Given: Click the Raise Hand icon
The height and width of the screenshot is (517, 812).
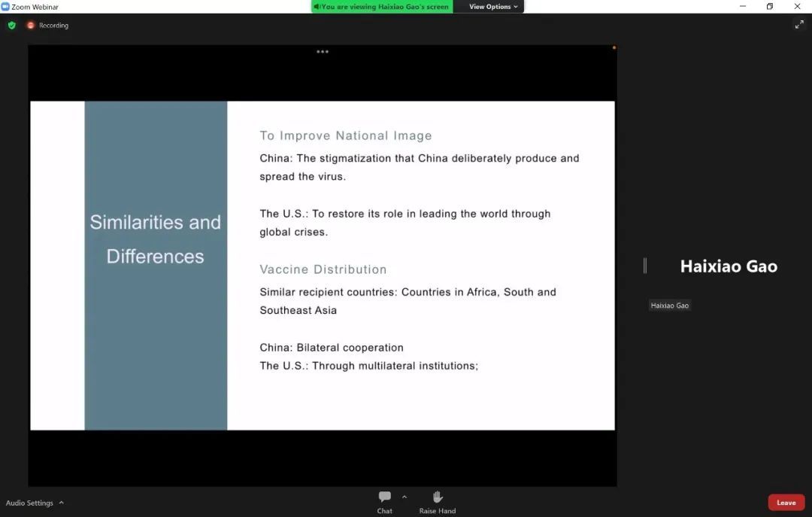Looking at the screenshot, I should pos(438,497).
